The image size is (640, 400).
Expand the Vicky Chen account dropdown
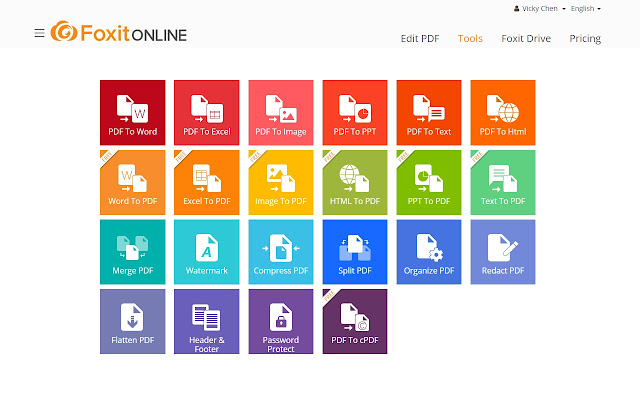tap(540, 8)
